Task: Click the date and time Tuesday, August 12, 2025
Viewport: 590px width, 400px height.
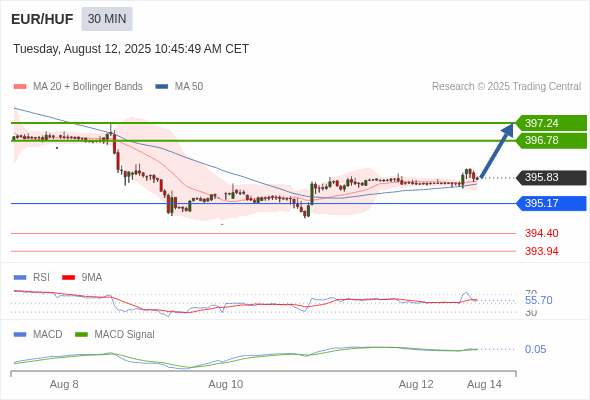Action: coord(131,49)
